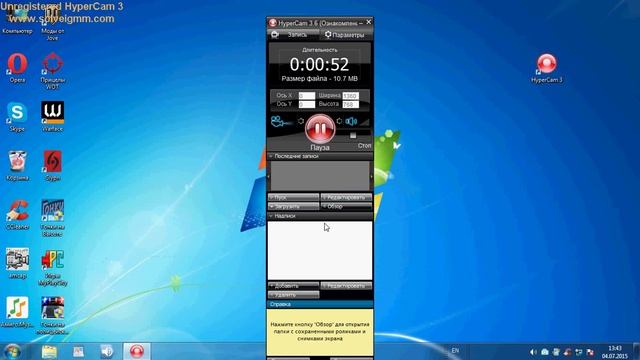The width and height of the screenshot is (640, 360).
Task: Click Редактировать under recent recordings
Action: point(346,197)
